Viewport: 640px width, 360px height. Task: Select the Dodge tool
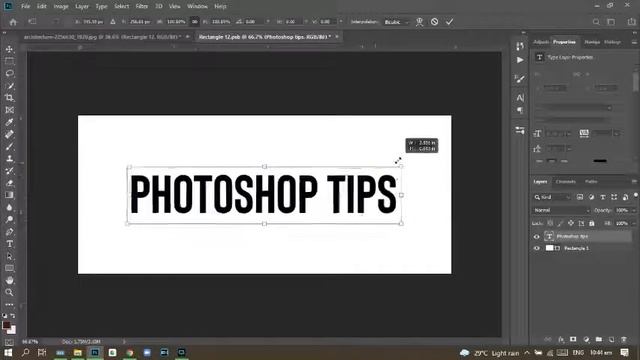(x=9, y=220)
